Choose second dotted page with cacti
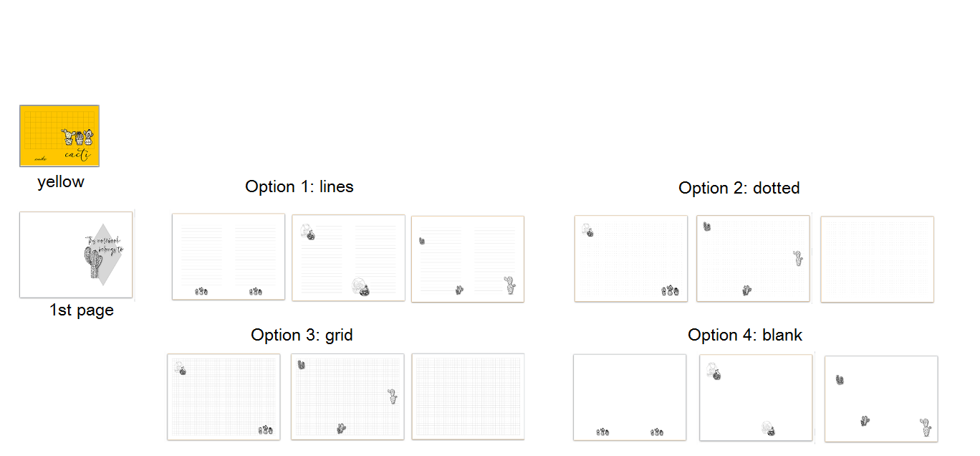The image size is (980, 456). pos(754,259)
